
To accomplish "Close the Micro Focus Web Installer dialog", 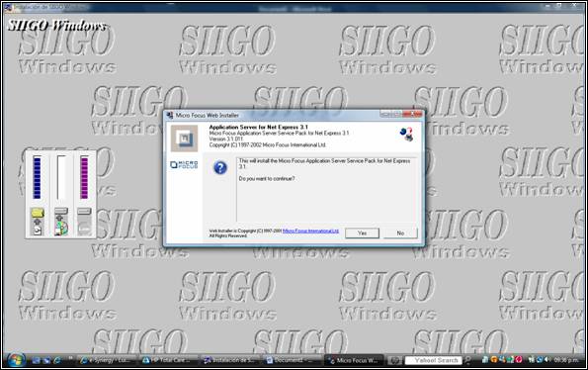I will tap(413, 114).
